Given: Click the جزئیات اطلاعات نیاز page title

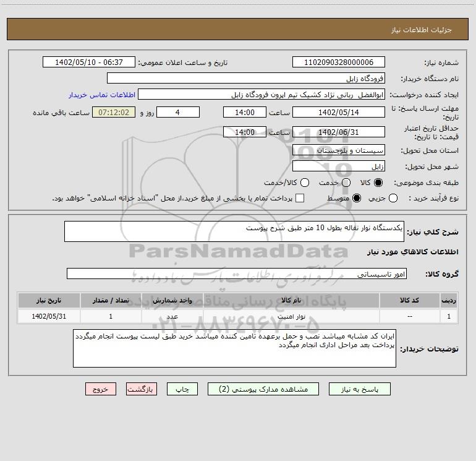Looking at the screenshot, I should pos(422,30).
